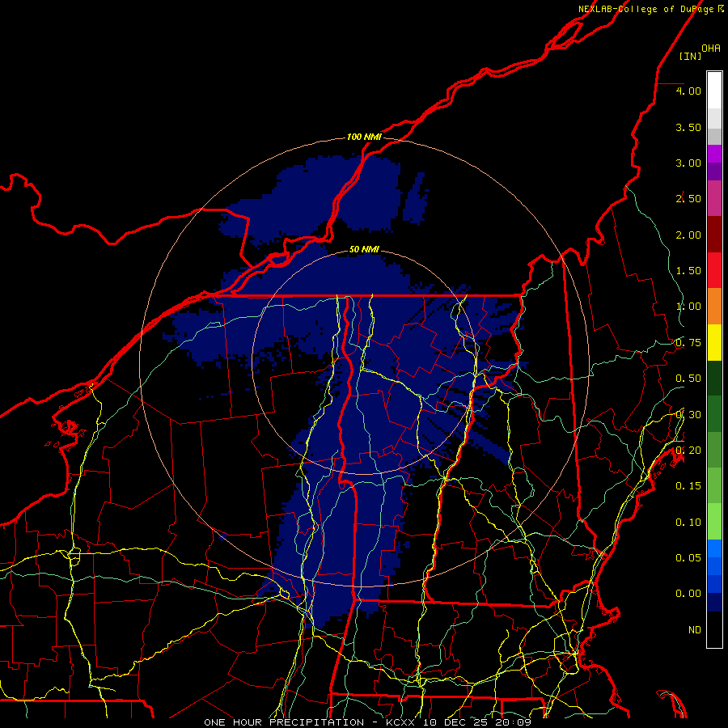
Task: Pick the dark red legend swatch
Action: 714,235
